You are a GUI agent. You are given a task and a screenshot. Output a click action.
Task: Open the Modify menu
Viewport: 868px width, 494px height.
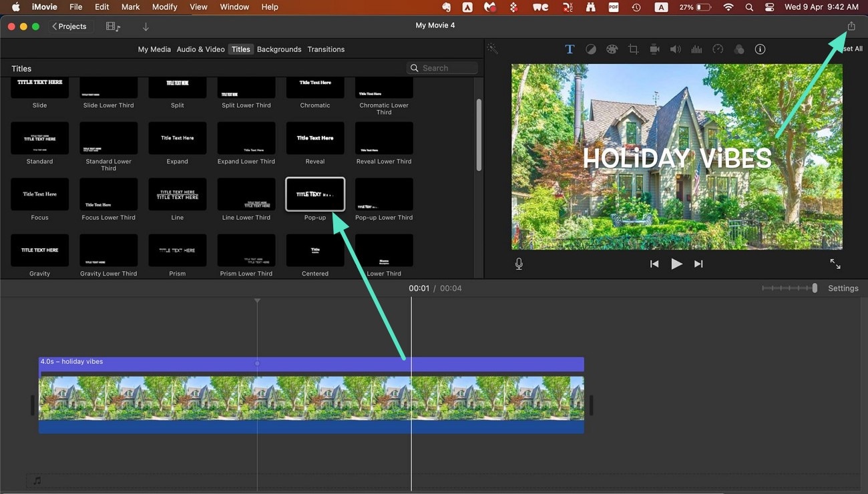[x=164, y=7]
